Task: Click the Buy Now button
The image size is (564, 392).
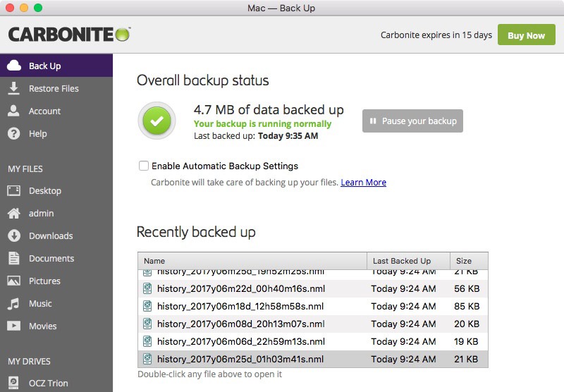Action: click(x=526, y=35)
